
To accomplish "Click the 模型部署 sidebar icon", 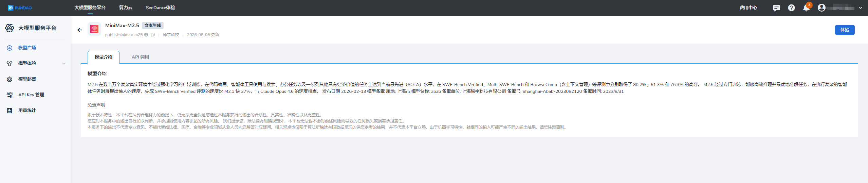I will point(10,79).
